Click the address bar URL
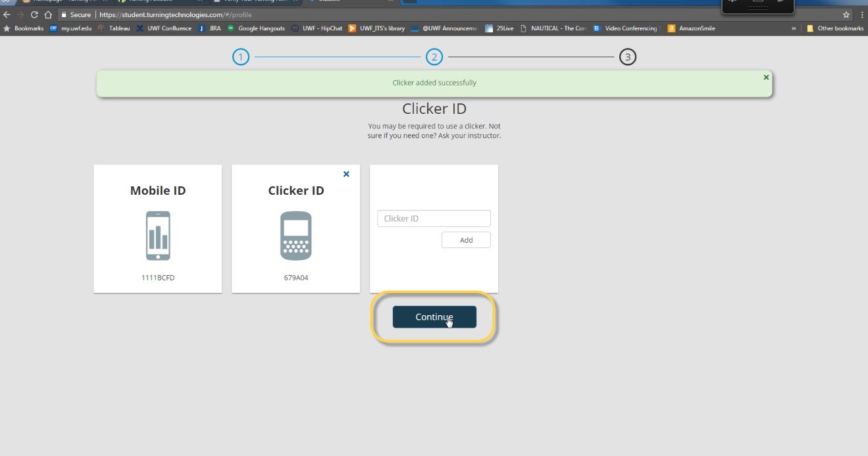The width and height of the screenshot is (868, 456). [176, 14]
